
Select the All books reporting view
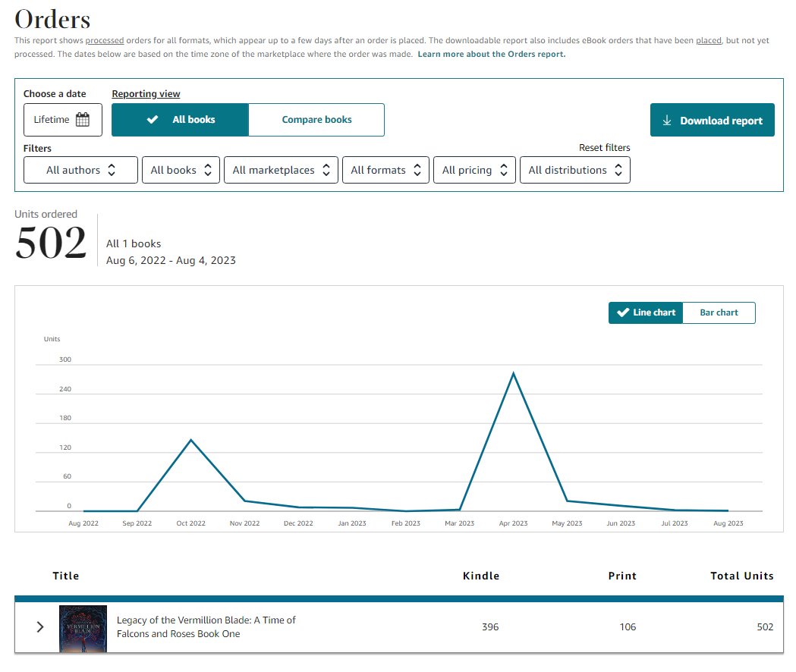(x=180, y=120)
